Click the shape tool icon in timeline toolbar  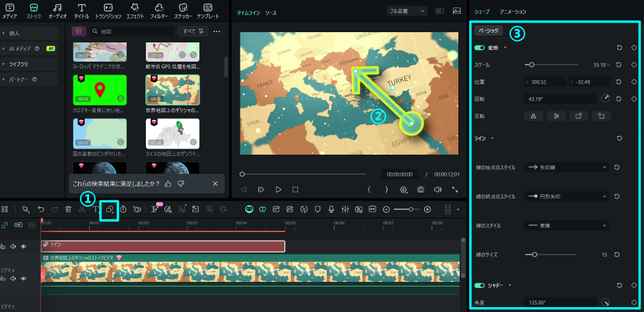[110, 209]
